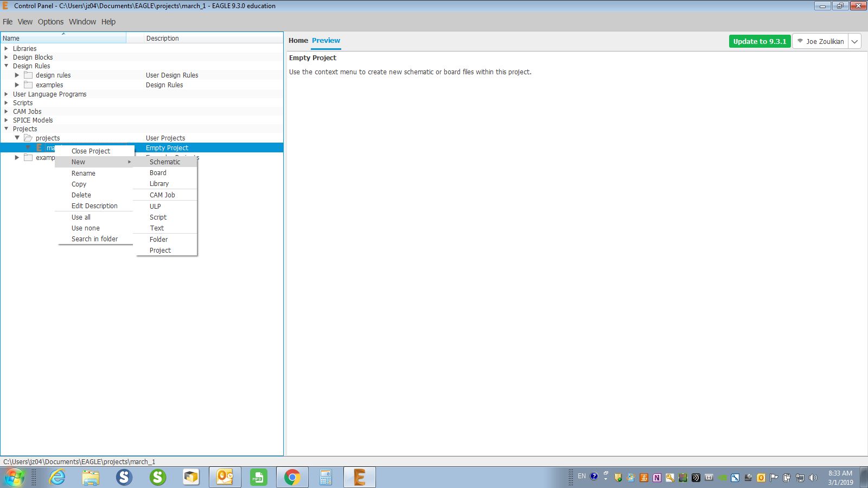Select the examples label under Design Rules

[49, 85]
